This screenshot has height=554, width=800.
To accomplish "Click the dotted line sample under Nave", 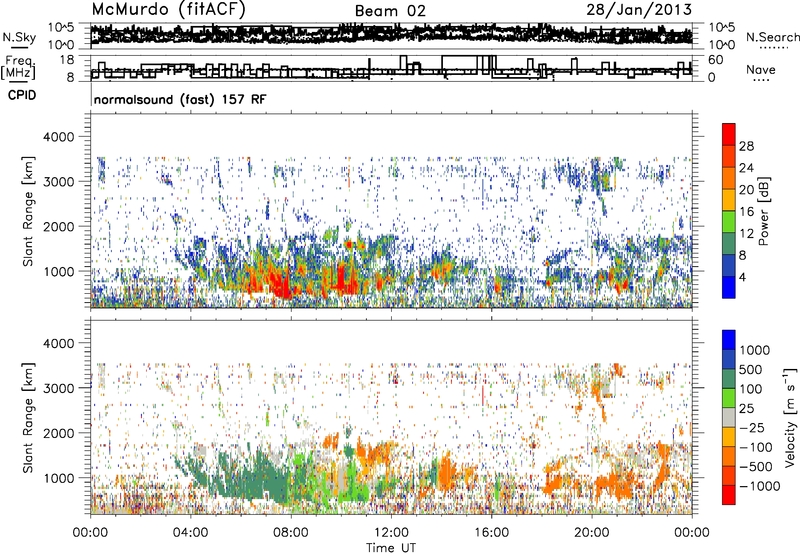I will [x=761, y=81].
